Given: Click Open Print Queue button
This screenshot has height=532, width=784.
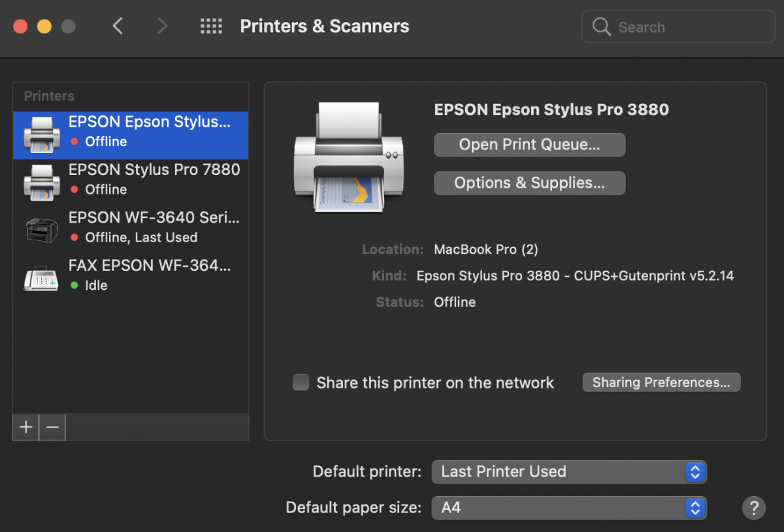Looking at the screenshot, I should 530,145.
